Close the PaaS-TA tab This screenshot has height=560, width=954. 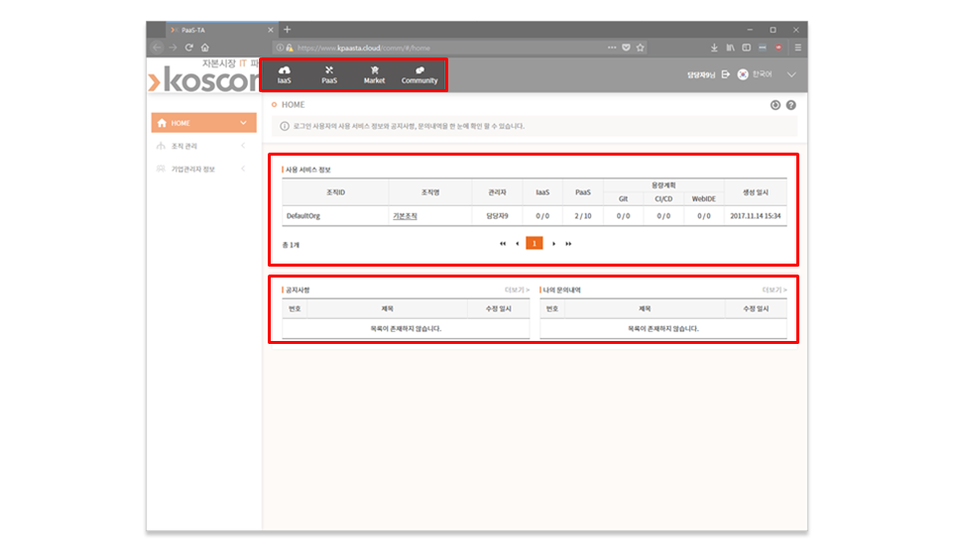coord(271,30)
